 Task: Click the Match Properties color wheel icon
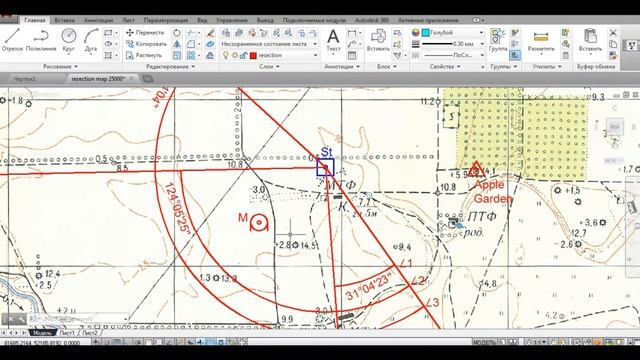pyautogui.click(x=416, y=33)
